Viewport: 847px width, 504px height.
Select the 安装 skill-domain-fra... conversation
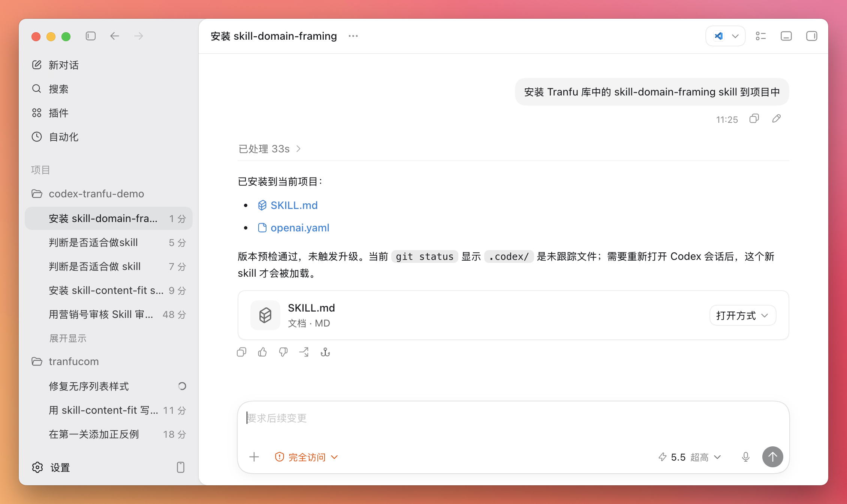pos(109,218)
